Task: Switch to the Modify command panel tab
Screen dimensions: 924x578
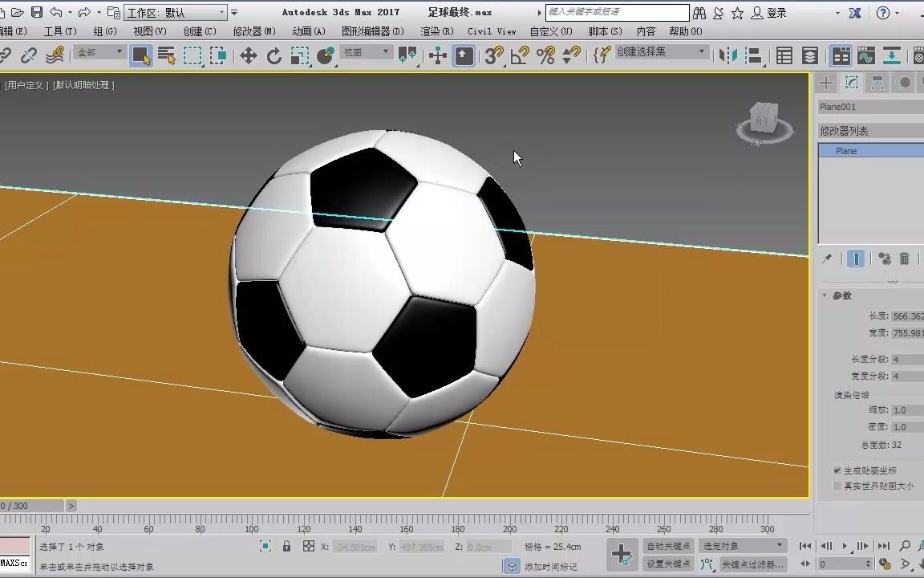Action: (x=852, y=83)
